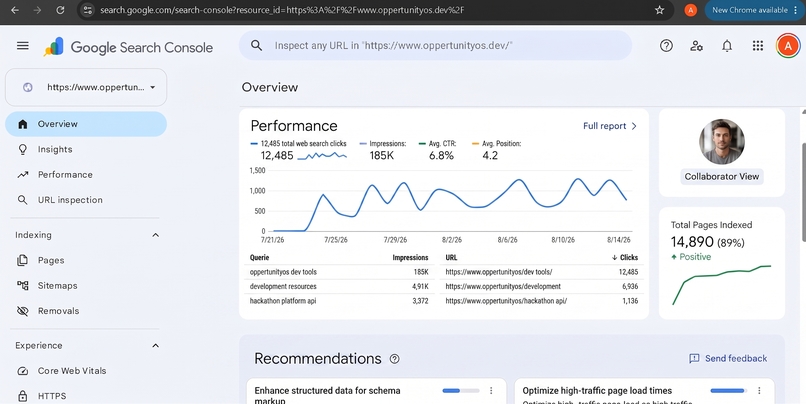Bookmark this page with the star
Screen dimensions: 806x404
(x=660, y=10)
